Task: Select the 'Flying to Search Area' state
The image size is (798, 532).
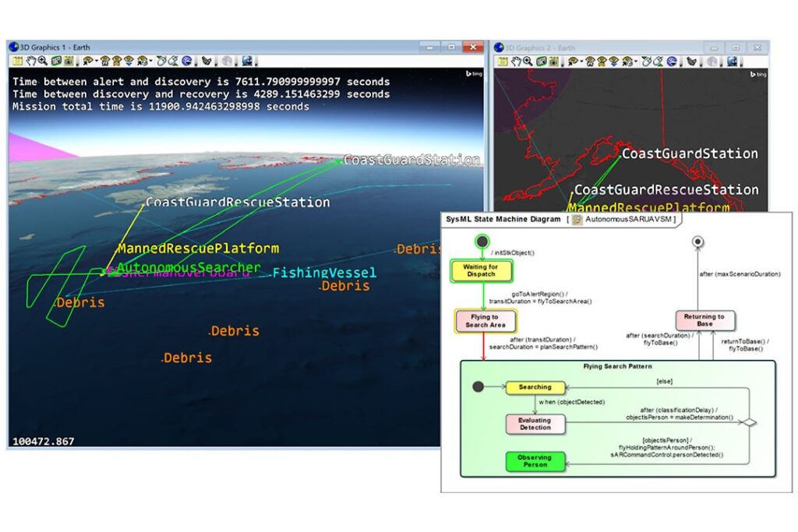Action: tap(486, 321)
